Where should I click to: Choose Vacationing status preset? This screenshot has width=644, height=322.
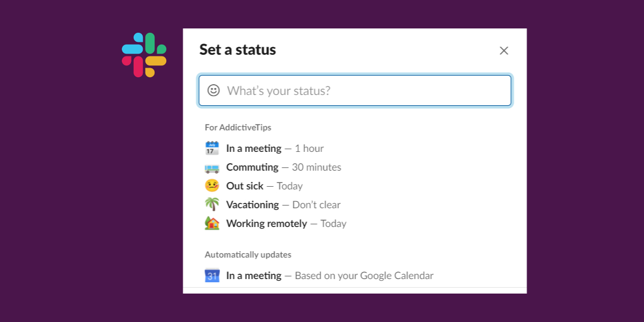(283, 205)
